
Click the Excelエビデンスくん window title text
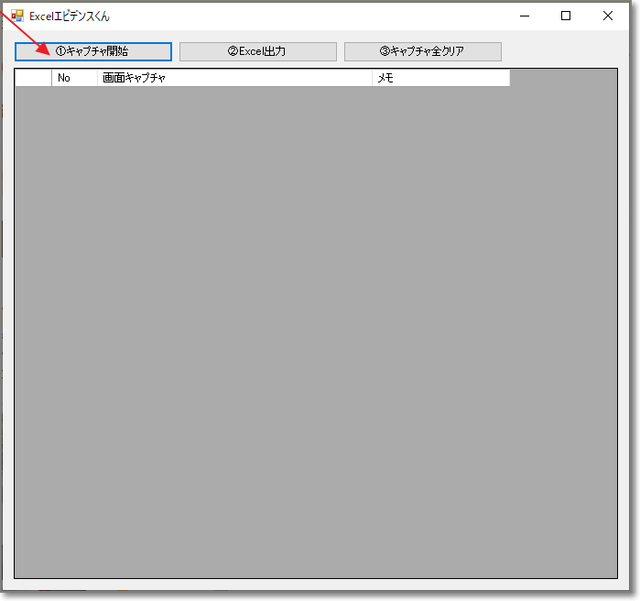pyautogui.click(x=69, y=16)
